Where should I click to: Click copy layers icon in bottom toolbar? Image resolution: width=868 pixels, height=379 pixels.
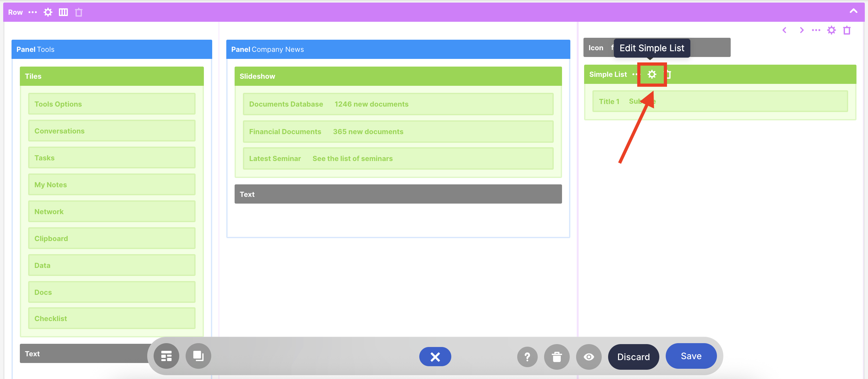198,356
